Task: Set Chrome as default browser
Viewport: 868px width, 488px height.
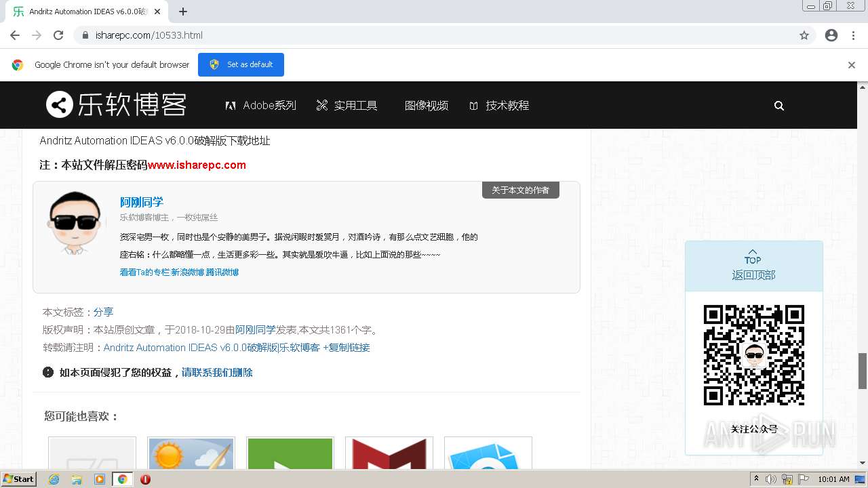Action: click(x=241, y=64)
